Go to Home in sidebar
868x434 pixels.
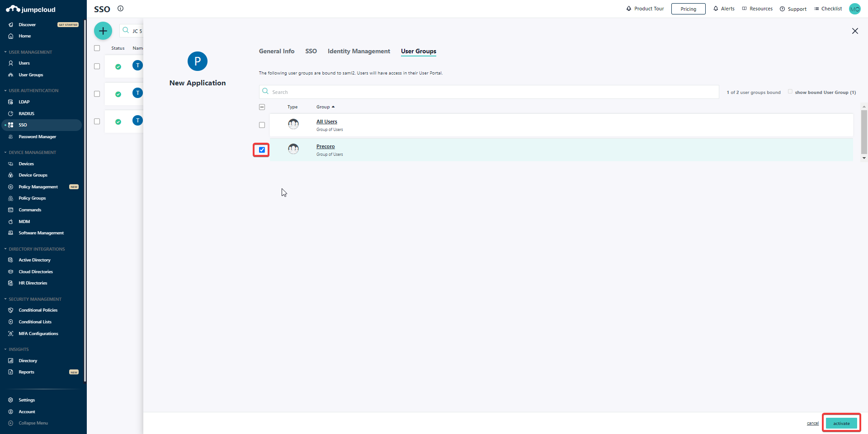click(24, 36)
